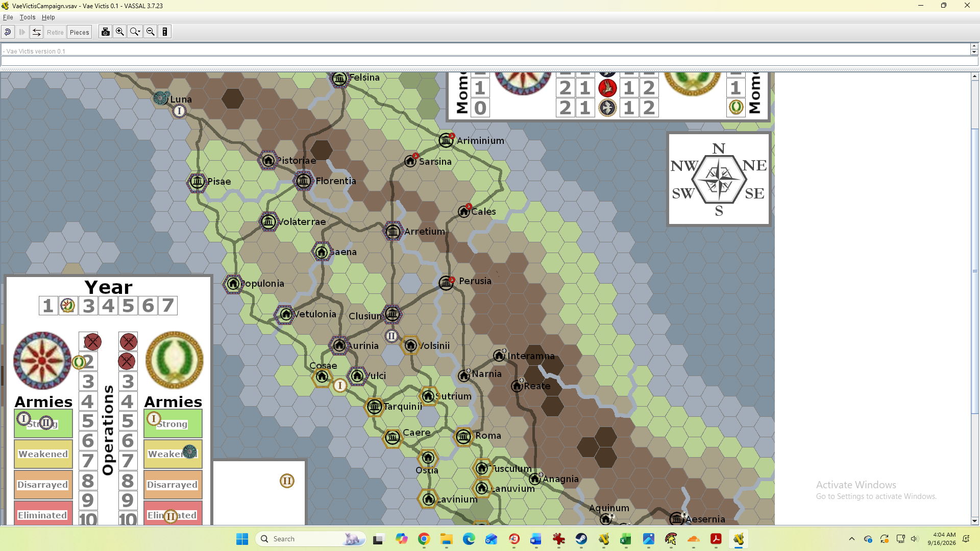The width and height of the screenshot is (980, 551).
Task: Select the Felsina city marker
Action: pyautogui.click(x=339, y=79)
